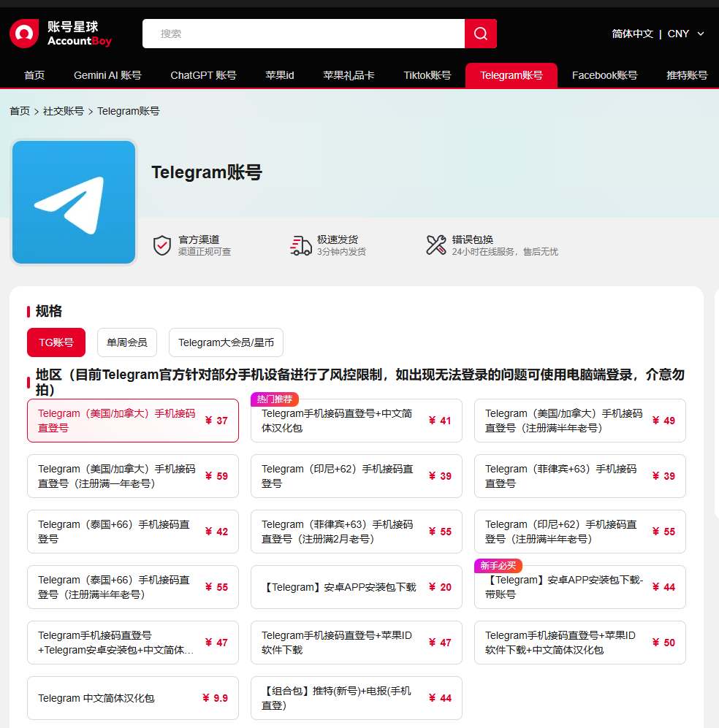Viewport: 719px width, 728px height.
Task: Open the 苹果礼品卡 nav item
Action: coord(349,75)
